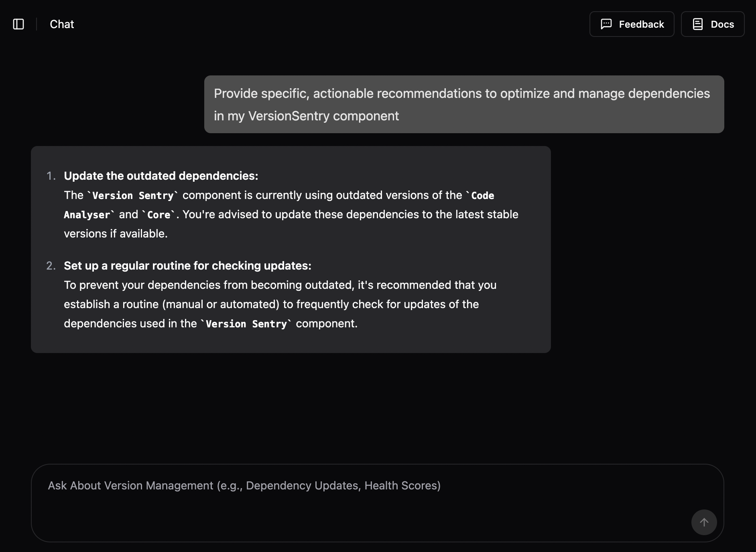Image resolution: width=756 pixels, height=552 pixels.
Task: Click the text versions if available
Action: pos(116,233)
